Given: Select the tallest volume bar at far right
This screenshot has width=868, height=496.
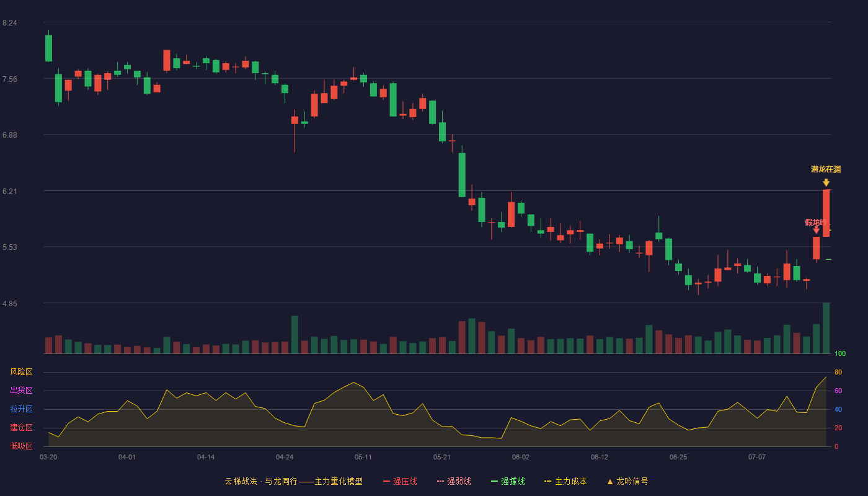Looking at the screenshot, I should [x=826, y=328].
